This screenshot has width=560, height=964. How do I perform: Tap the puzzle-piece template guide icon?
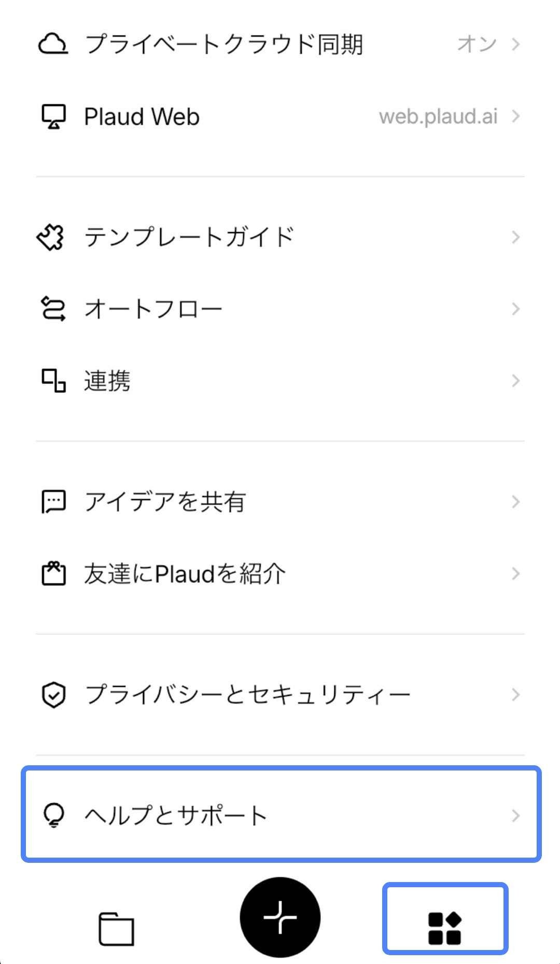tap(51, 238)
